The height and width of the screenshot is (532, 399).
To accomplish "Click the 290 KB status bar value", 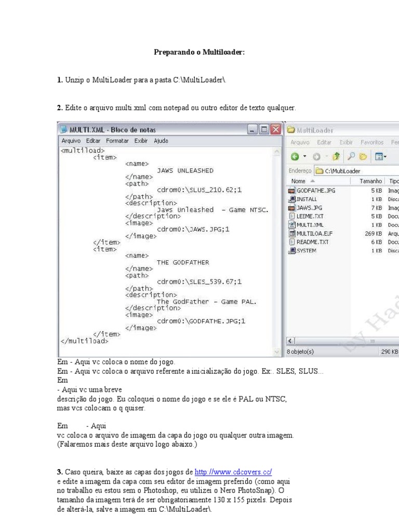I will click(x=390, y=352).
